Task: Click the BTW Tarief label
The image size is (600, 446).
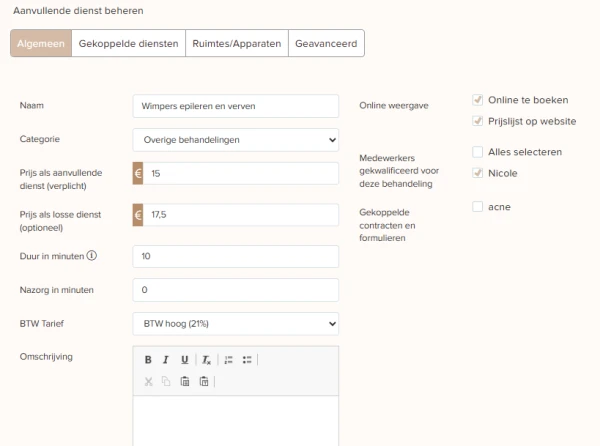Action: pyautogui.click(x=42, y=324)
